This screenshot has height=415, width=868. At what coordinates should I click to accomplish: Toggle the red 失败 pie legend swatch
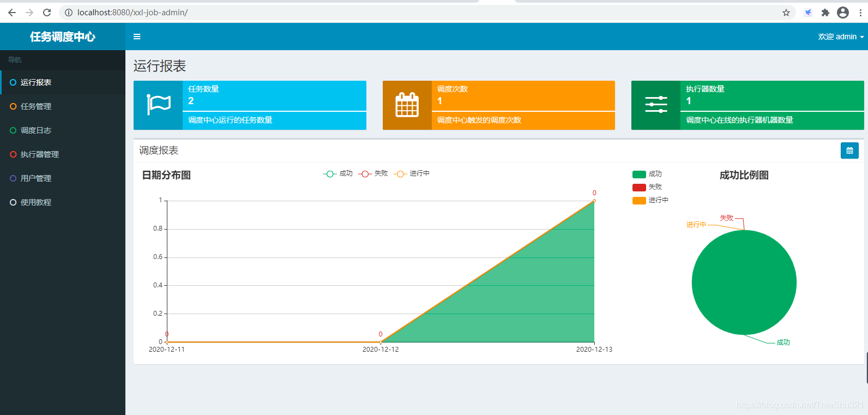[639, 188]
